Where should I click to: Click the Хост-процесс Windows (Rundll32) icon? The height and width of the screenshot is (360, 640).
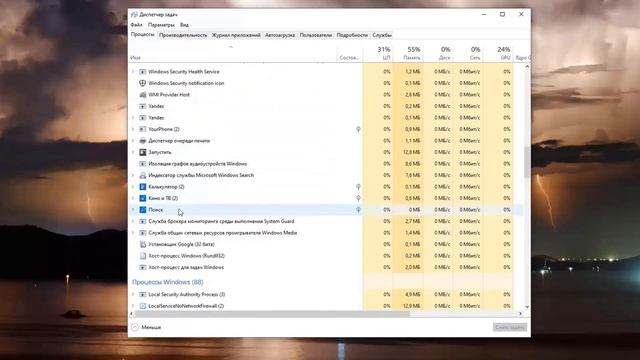coord(142,256)
